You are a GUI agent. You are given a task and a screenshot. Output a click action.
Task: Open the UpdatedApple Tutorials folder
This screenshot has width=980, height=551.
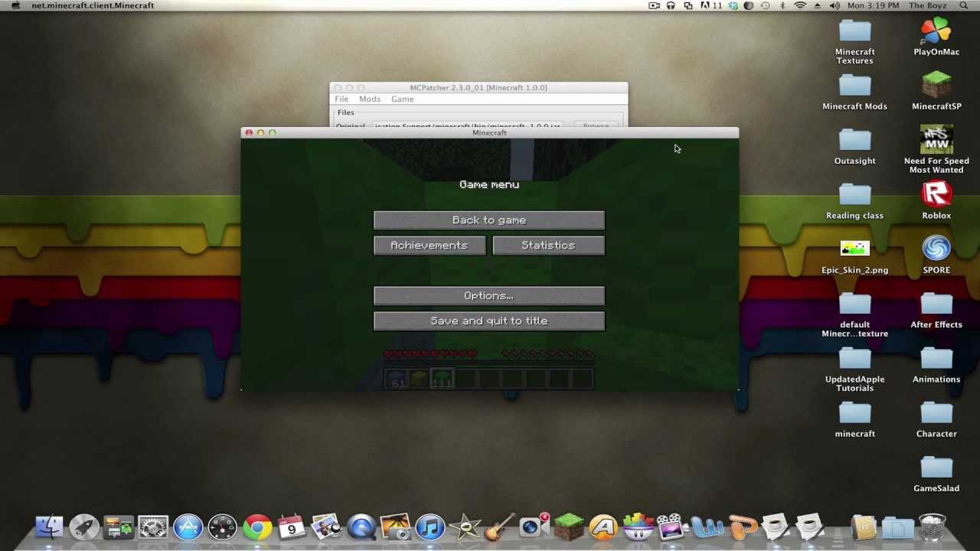(x=854, y=370)
